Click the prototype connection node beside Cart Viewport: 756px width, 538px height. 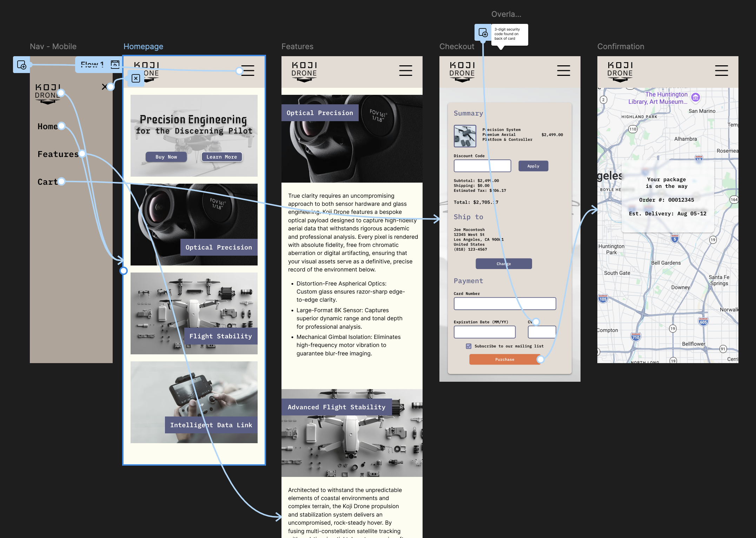coord(61,181)
